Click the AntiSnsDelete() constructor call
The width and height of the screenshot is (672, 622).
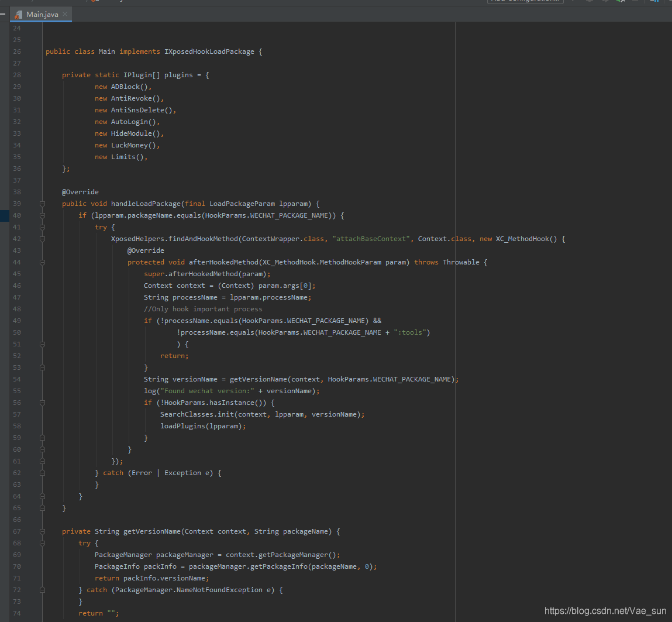pyautogui.click(x=142, y=110)
